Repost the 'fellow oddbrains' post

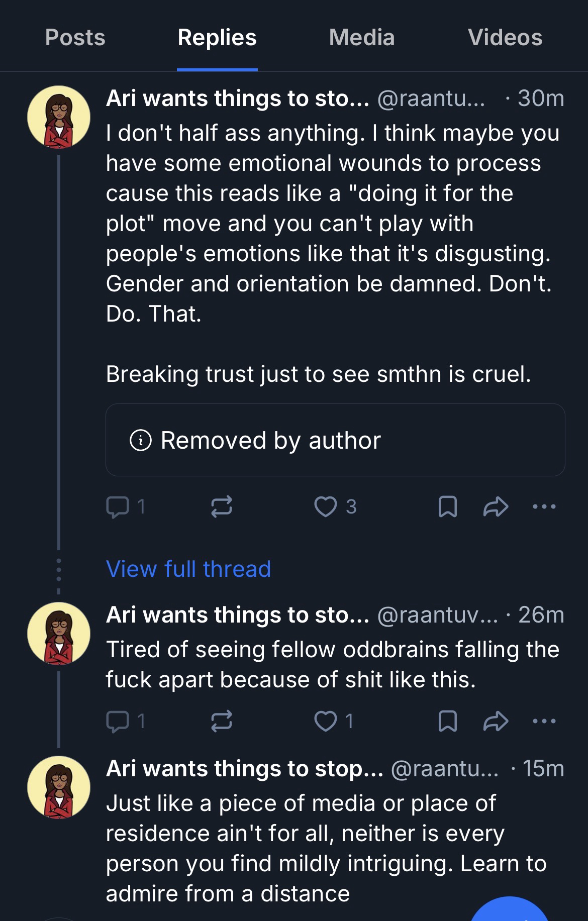[221, 722]
